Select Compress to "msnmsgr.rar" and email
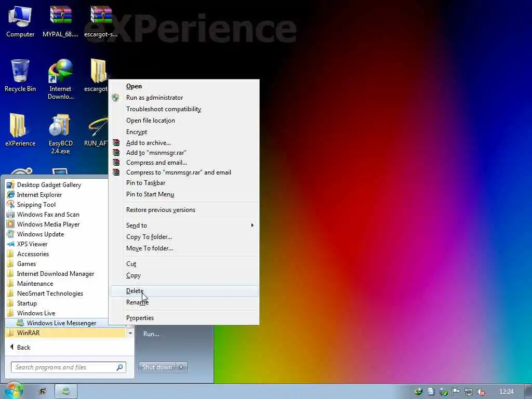 pyautogui.click(x=184, y=172)
